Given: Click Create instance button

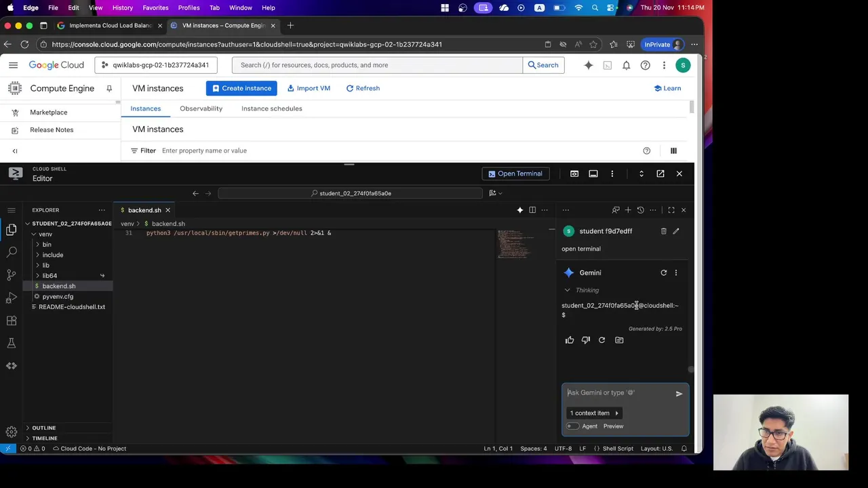Looking at the screenshot, I should [x=241, y=88].
